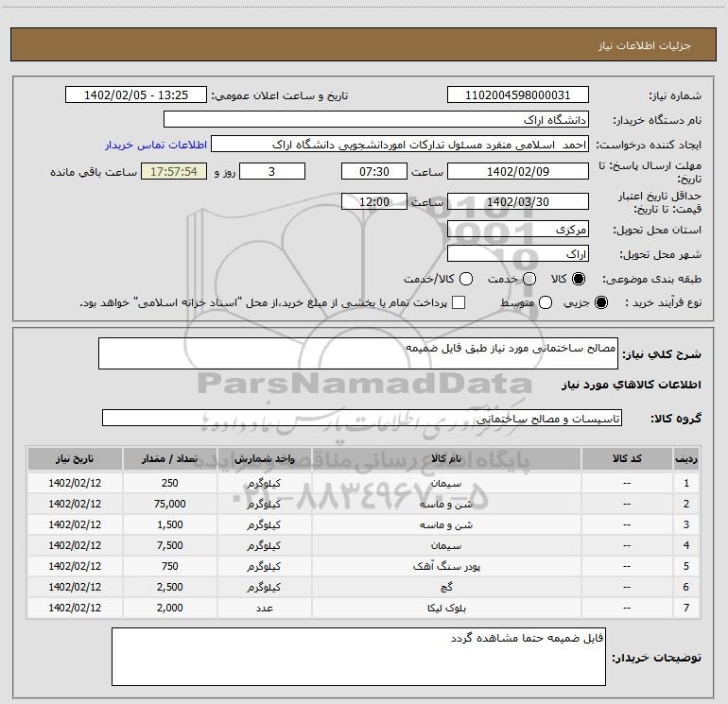
Task: Click the تعداد / مقدار column header
Action: 169,459
